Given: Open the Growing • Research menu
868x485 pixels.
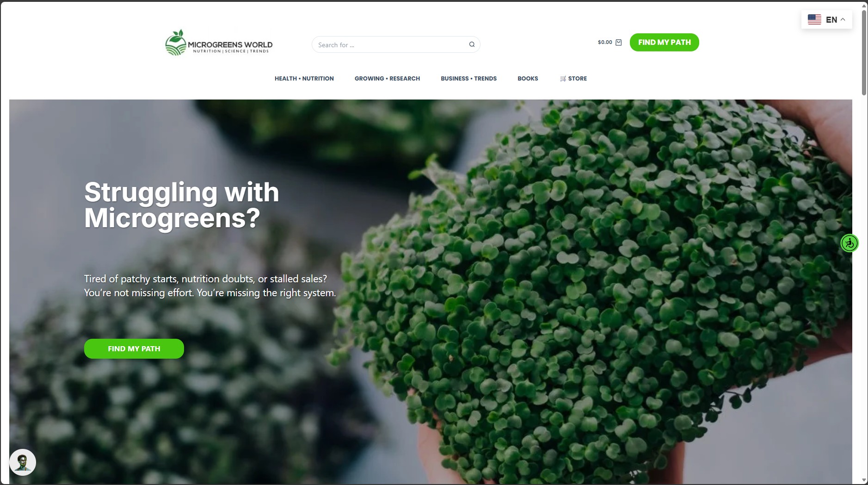Looking at the screenshot, I should tap(387, 79).
